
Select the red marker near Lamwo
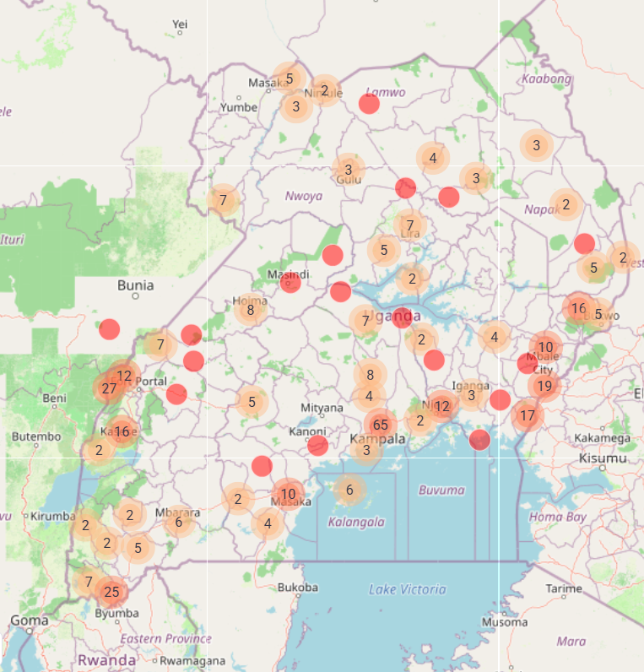[369, 104]
